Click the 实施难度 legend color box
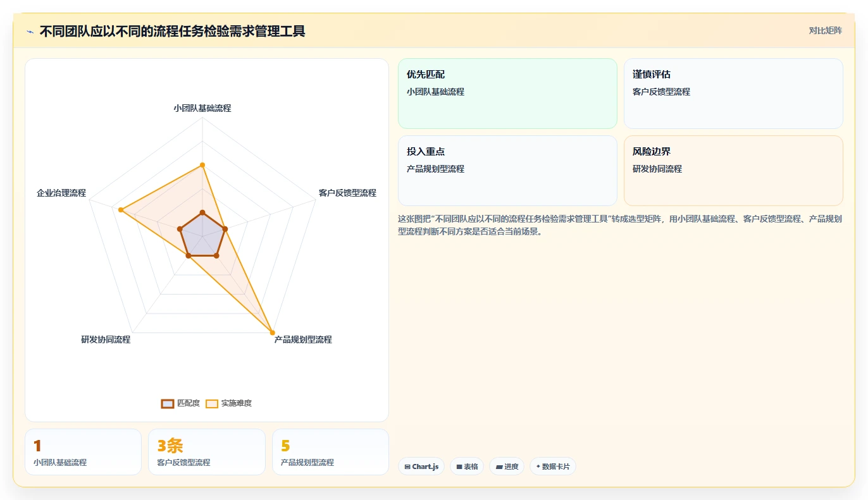 click(x=212, y=403)
